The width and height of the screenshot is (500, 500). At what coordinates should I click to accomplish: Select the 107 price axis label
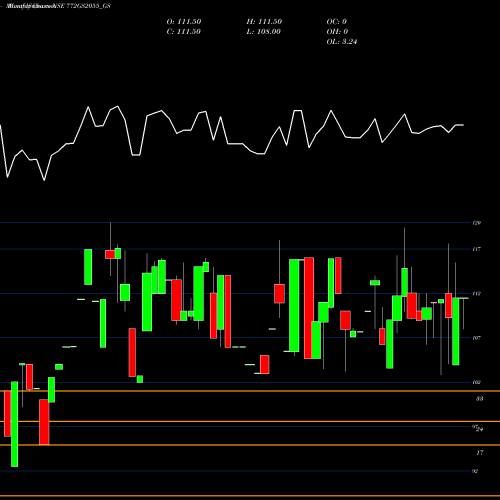tap(476, 338)
